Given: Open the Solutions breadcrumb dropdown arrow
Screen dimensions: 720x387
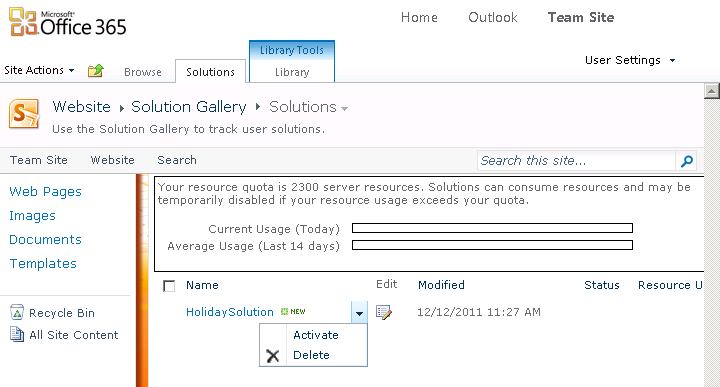Looking at the screenshot, I should tap(344, 109).
